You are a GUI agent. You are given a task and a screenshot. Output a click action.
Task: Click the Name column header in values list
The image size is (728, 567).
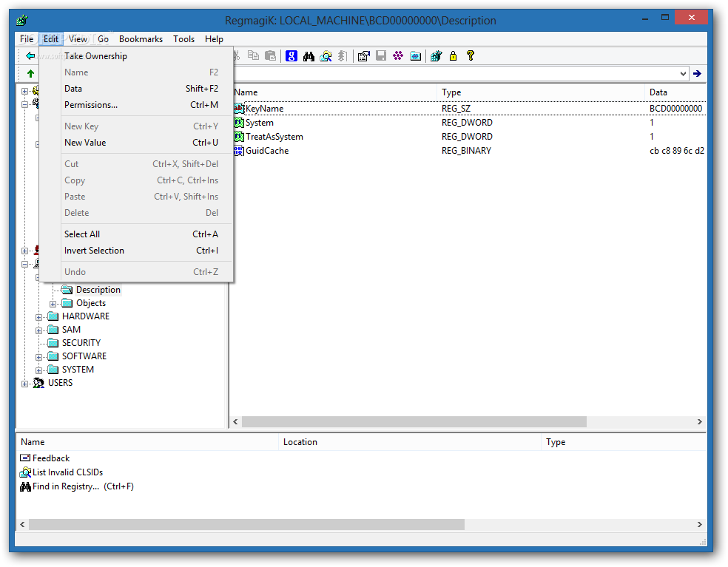[334, 92]
